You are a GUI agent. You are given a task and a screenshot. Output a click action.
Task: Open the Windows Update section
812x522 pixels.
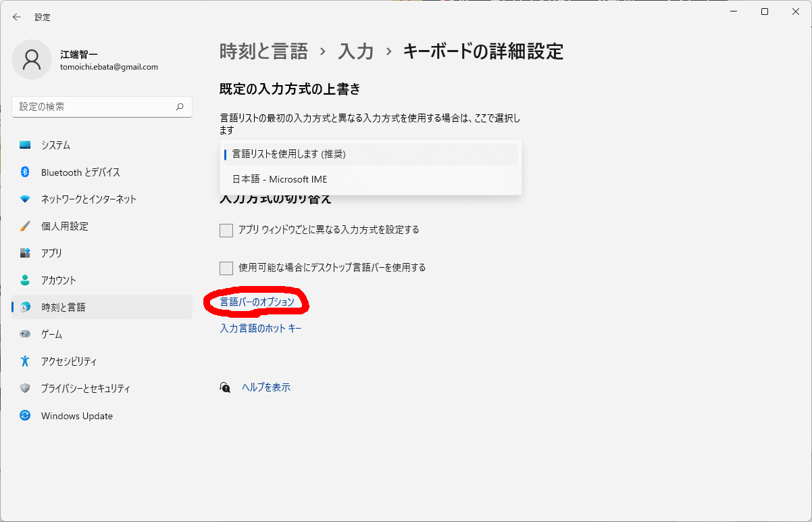point(76,416)
